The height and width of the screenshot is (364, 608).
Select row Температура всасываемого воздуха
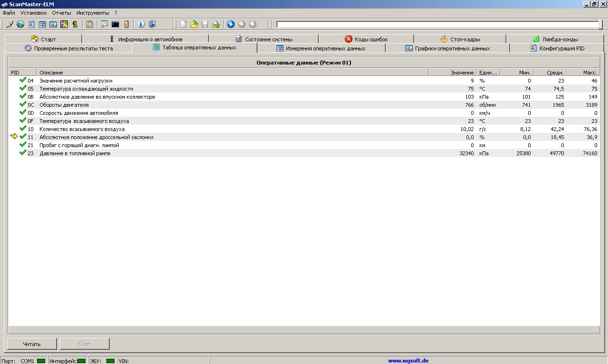point(304,121)
